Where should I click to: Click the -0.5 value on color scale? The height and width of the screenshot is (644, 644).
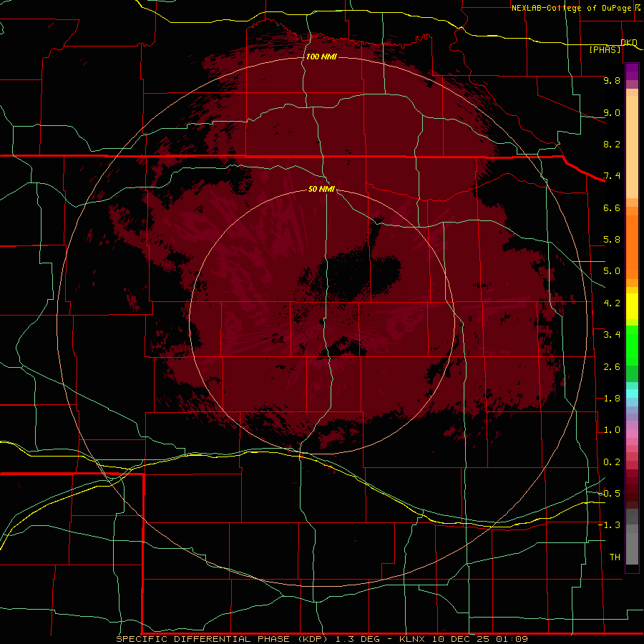click(x=609, y=494)
